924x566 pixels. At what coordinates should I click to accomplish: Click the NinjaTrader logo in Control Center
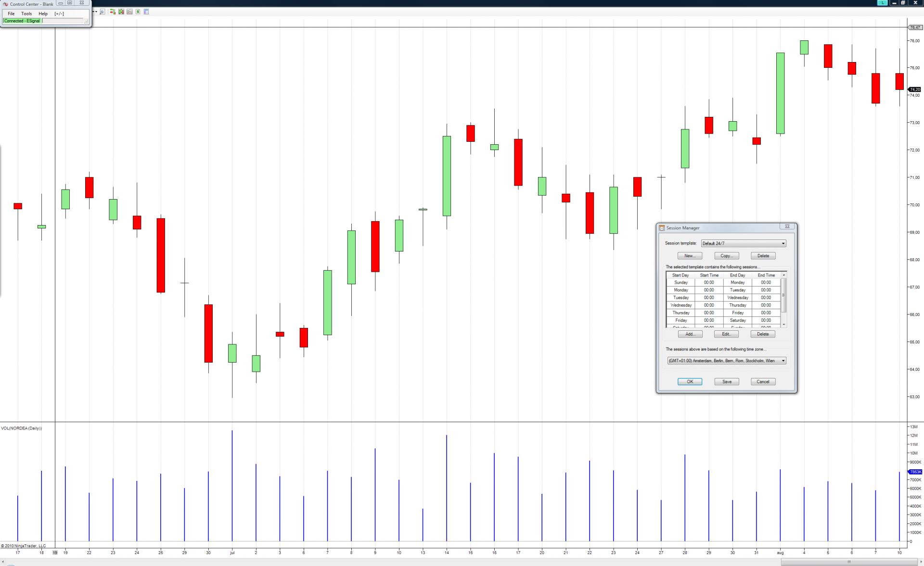6,4
